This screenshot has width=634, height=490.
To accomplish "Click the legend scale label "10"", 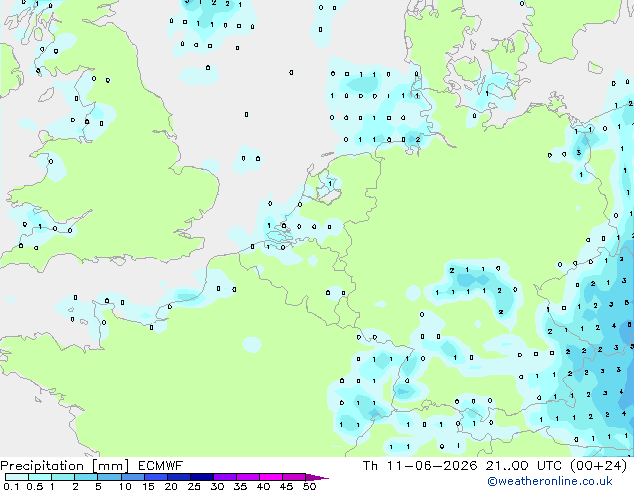I will (x=125, y=486).
